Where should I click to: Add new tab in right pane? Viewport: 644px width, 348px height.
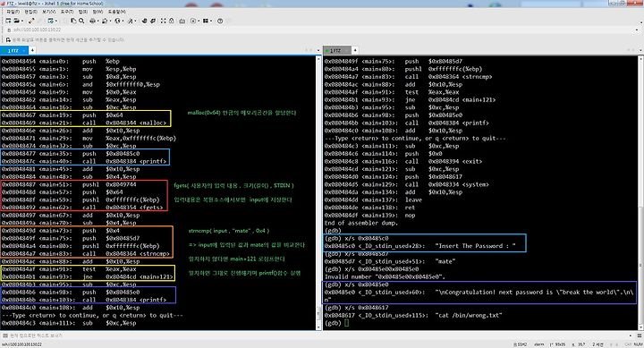tap(355, 50)
